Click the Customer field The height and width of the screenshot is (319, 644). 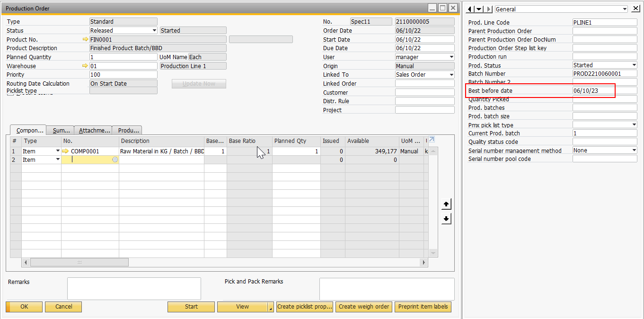[425, 92]
